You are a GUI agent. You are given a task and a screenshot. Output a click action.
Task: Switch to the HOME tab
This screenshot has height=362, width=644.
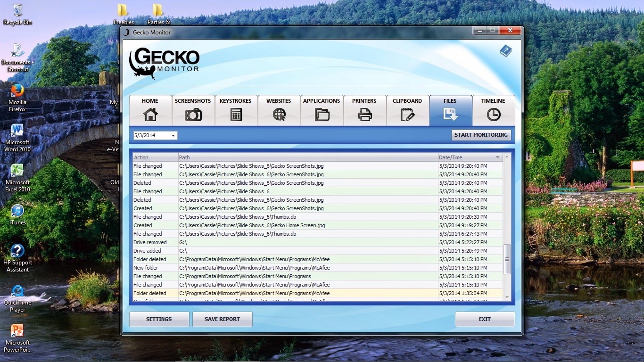point(150,110)
